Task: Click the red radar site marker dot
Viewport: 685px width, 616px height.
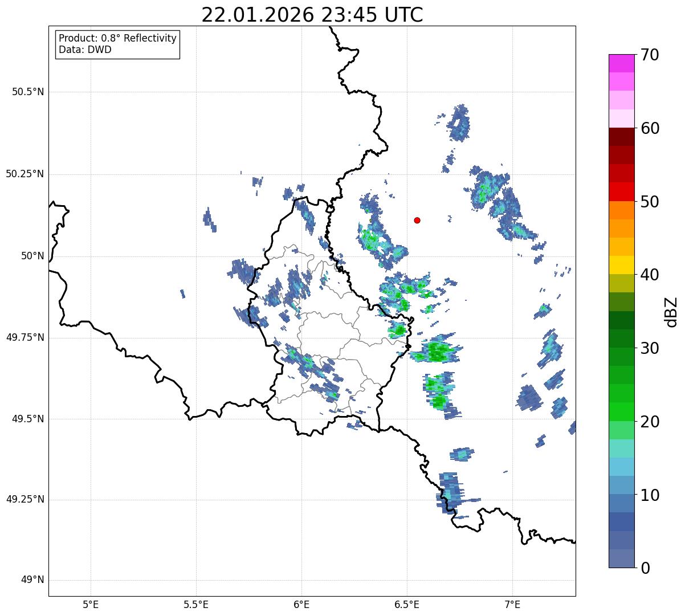Action: 417,220
